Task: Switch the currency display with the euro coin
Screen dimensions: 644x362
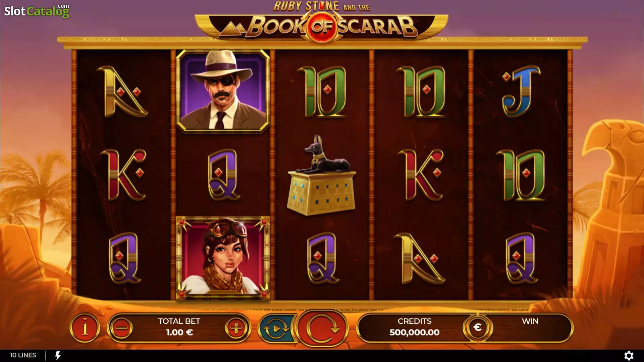Action: (x=478, y=327)
